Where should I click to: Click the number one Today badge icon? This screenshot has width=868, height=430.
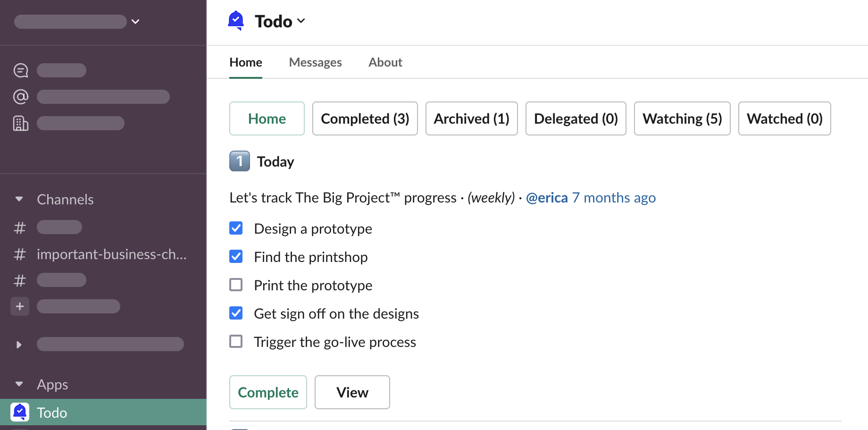point(240,161)
